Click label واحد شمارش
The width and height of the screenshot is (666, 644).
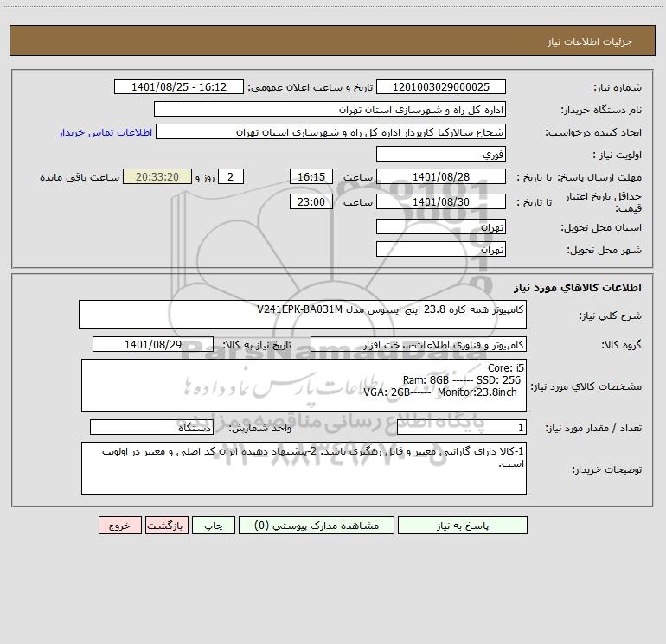tap(260, 429)
